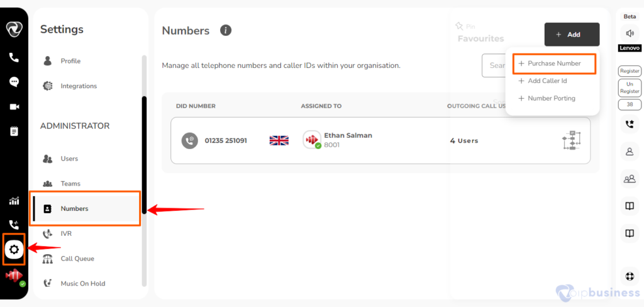Choose Add Caller Id option
The width and height of the screenshot is (644, 307).
pos(543,81)
